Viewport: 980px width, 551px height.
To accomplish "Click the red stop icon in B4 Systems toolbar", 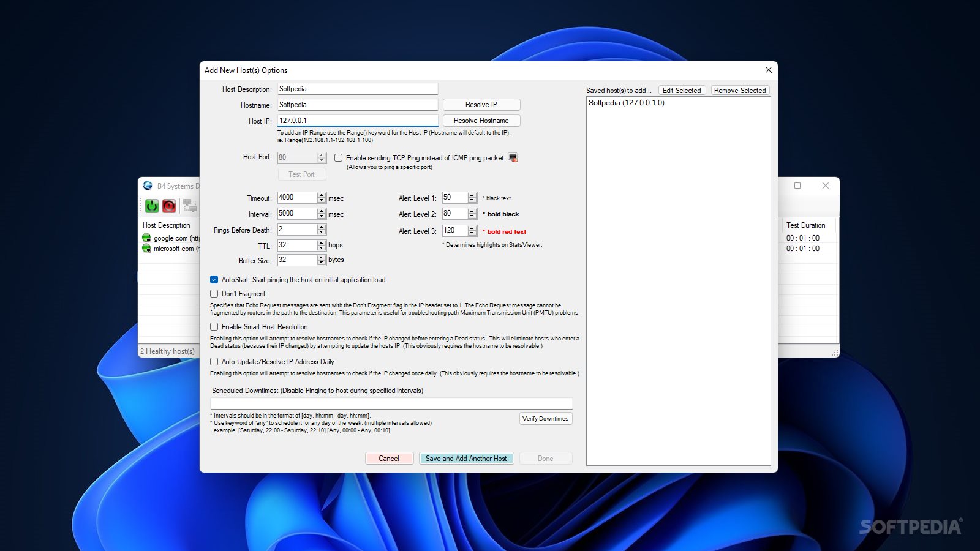I will (x=169, y=206).
